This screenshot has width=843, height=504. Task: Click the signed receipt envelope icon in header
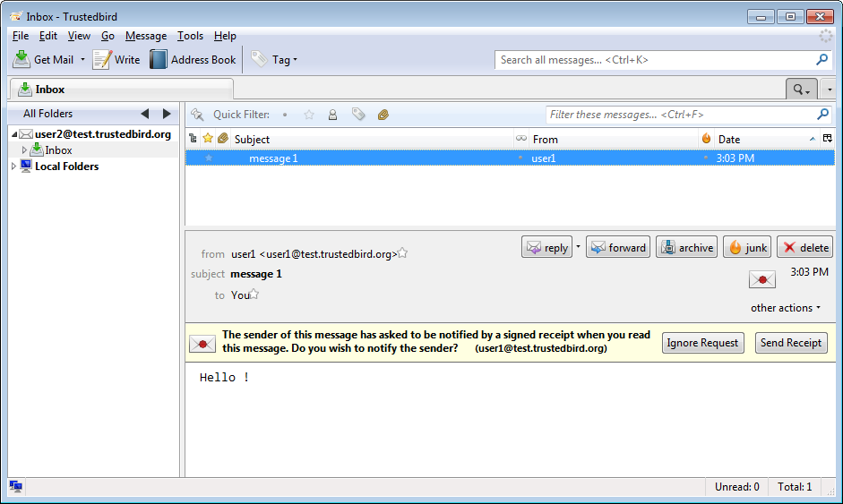tap(761, 280)
